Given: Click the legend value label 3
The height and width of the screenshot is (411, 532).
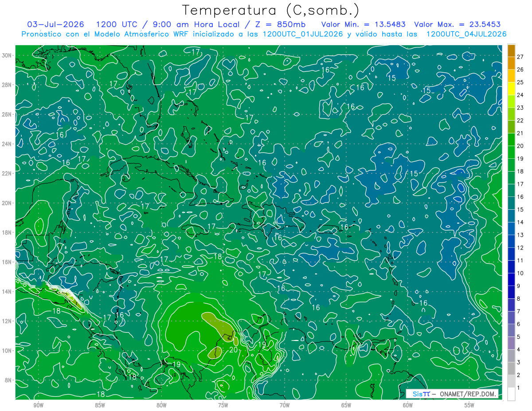Looking at the screenshot, I should 519,362.
